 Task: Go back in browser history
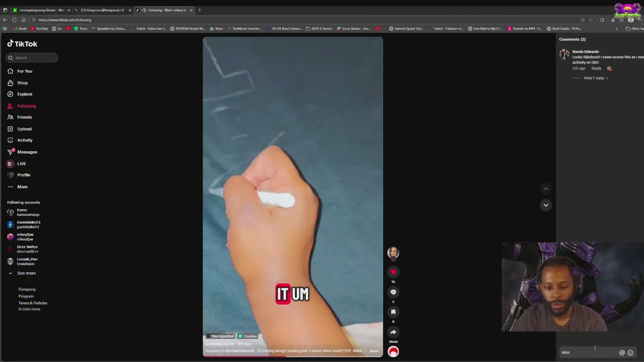[5, 20]
